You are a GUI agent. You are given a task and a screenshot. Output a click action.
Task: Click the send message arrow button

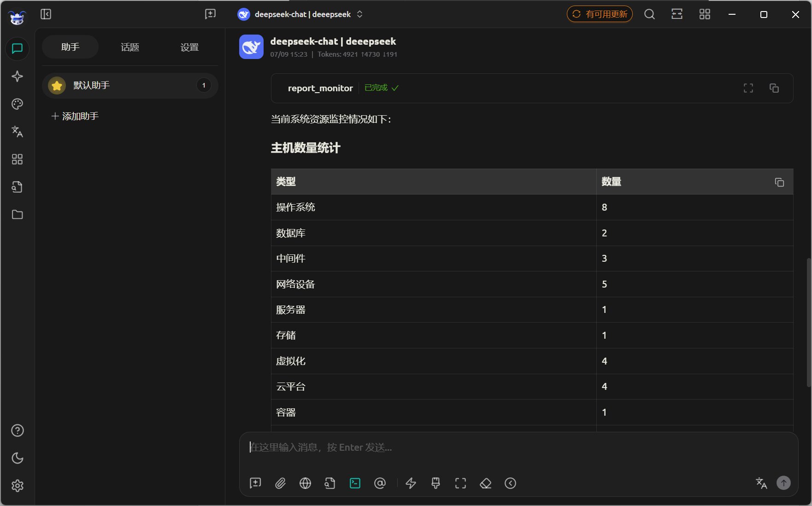pos(783,483)
